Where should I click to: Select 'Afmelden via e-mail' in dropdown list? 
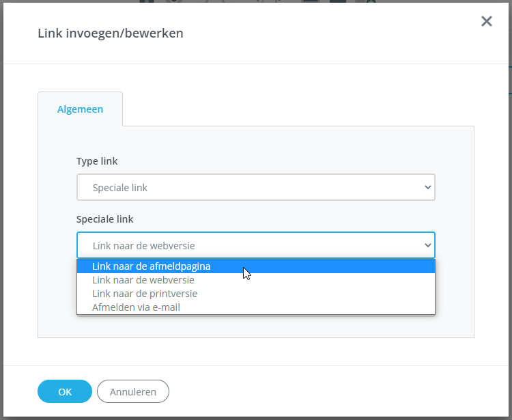coord(137,307)
